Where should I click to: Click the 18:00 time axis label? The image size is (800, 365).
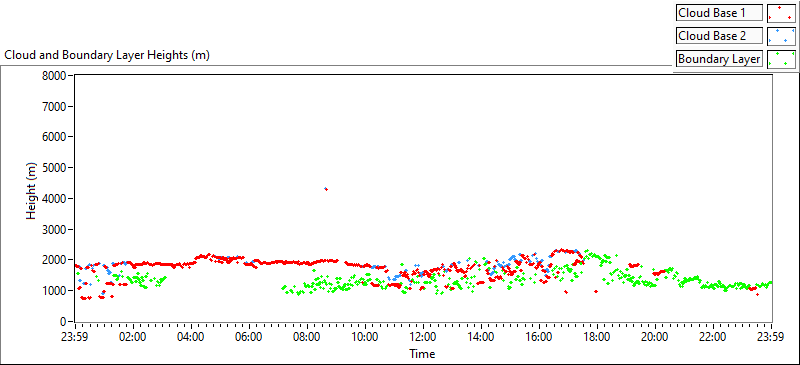pyautogui.click(x=597, y=337)
